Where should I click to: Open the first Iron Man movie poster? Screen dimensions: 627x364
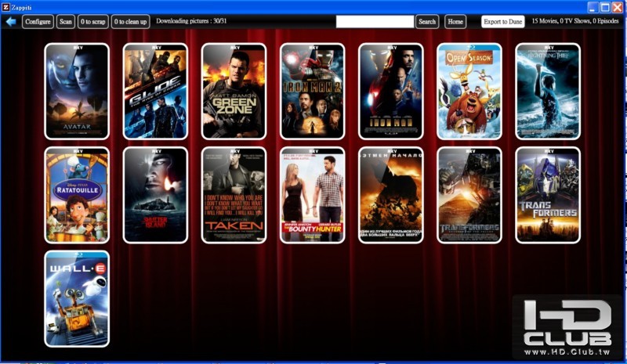[390, 92]
